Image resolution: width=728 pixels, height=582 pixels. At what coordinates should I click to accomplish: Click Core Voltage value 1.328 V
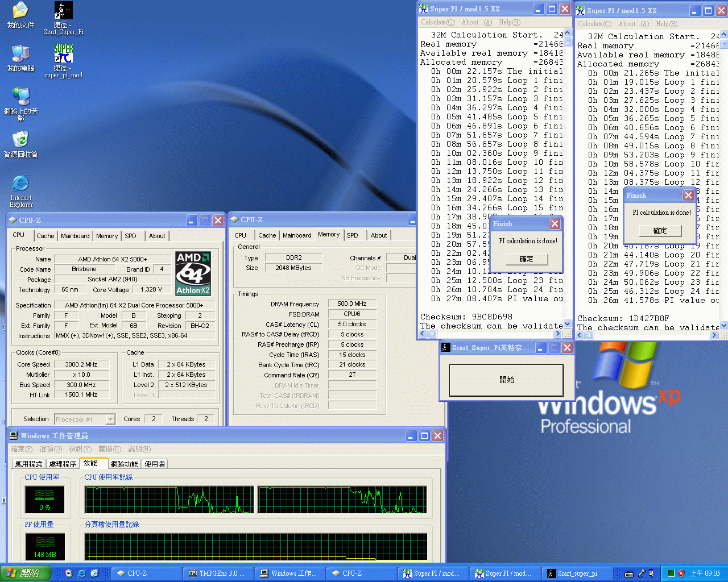(151, 289)
